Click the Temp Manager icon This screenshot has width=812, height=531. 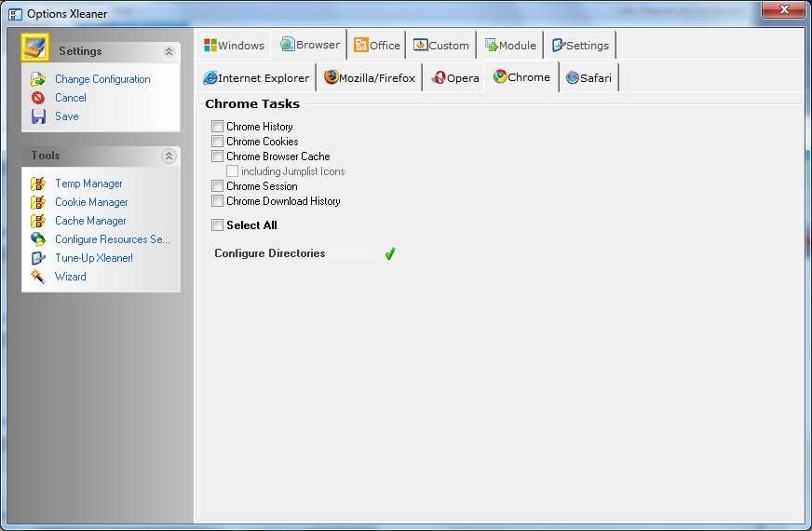tap(38, 184)
